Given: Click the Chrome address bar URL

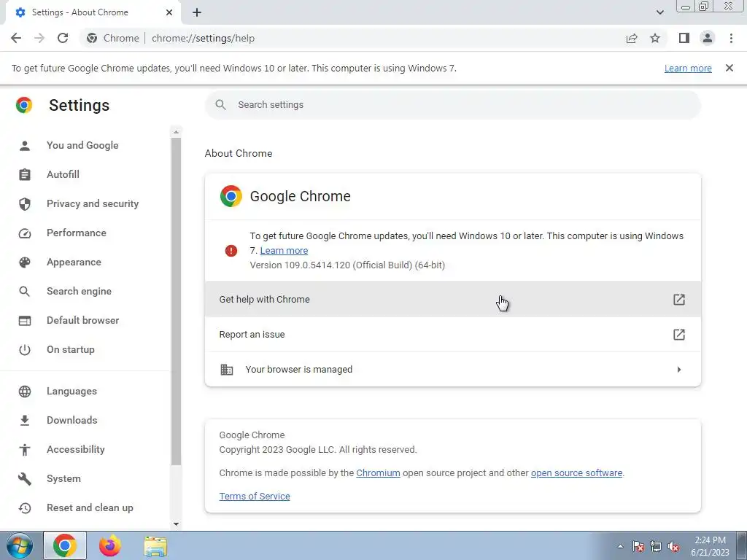Looking at the screenshot, I should coord(203,38).
